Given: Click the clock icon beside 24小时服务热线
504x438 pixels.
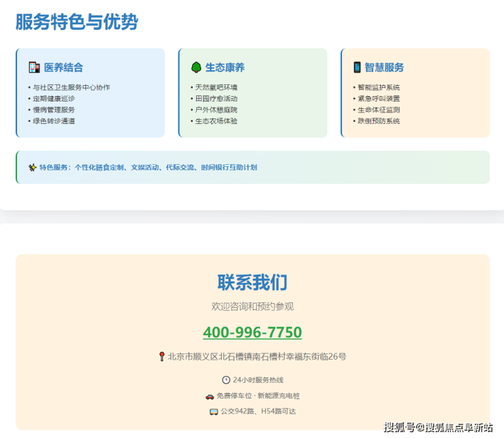Looking at the screenshot, I should (x=226, y=380).
